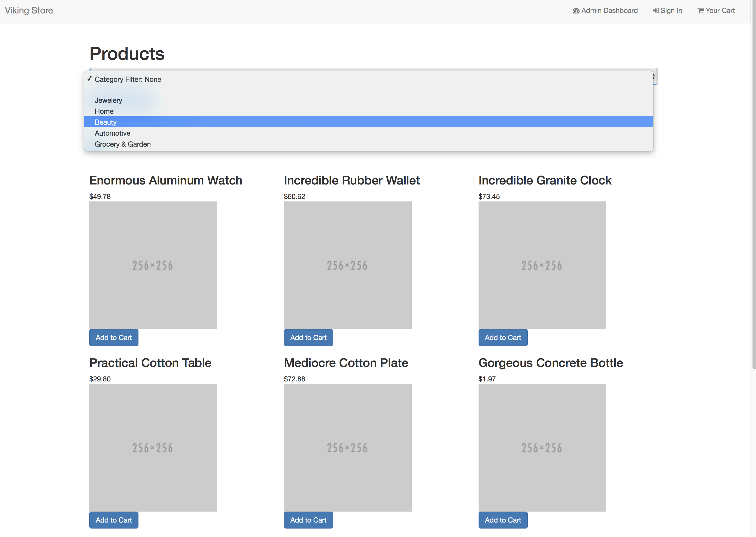The width and height of the screenshot is (756, 537).
Task: Choose Grocery & Garden category
Action: tap(123, 144)
